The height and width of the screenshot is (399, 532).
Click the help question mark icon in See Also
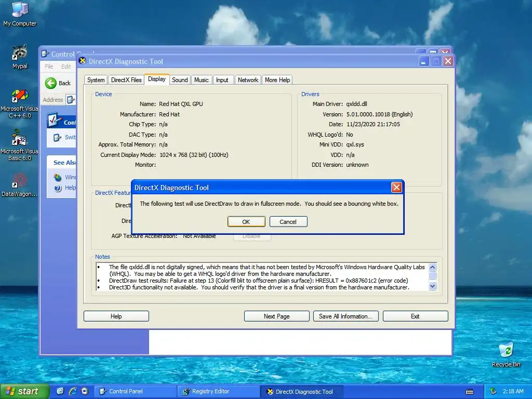[58, 188]
